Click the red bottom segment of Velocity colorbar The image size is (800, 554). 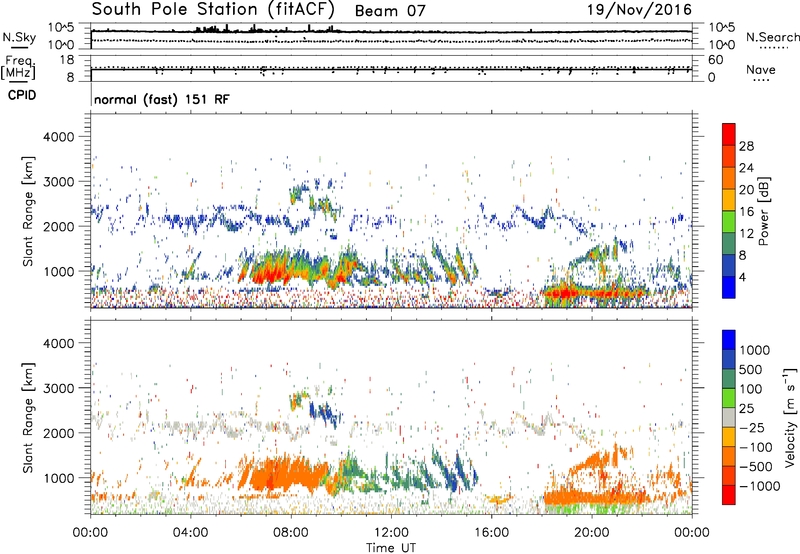(x=729, y=495)
